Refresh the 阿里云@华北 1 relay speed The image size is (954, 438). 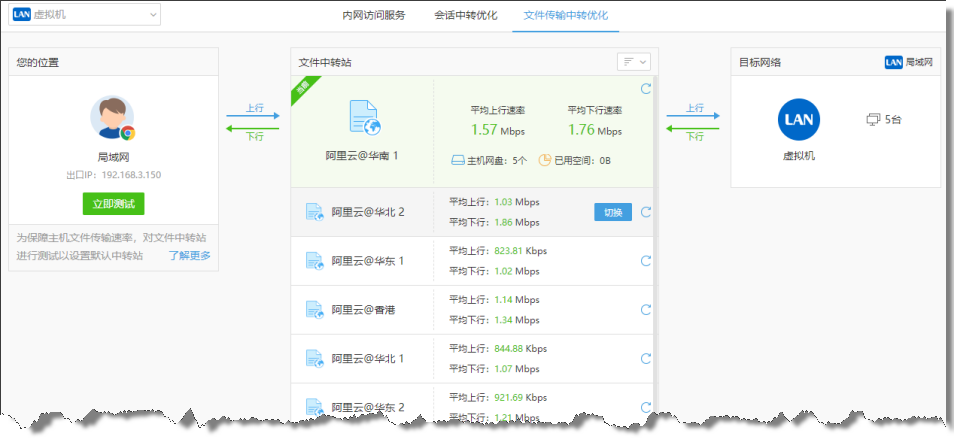(x=645, y=358)
